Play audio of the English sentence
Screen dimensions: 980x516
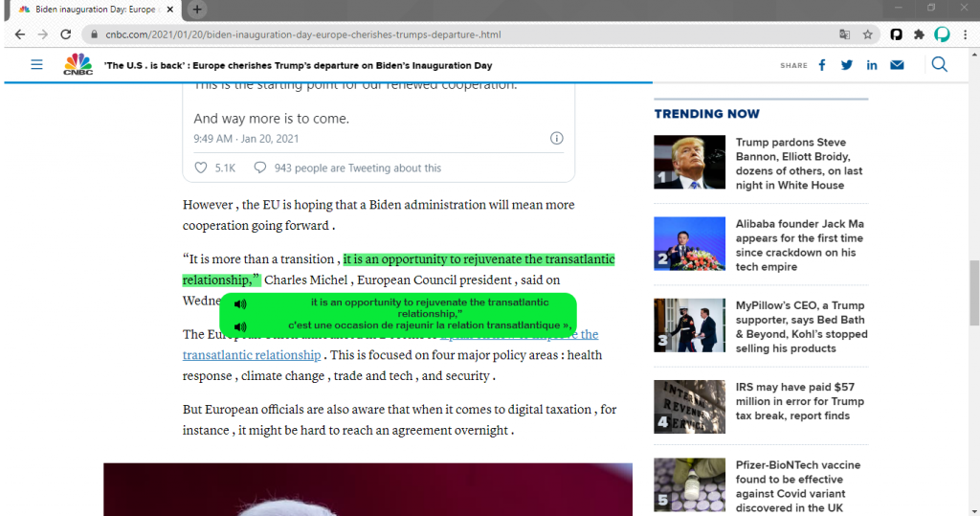240,304
